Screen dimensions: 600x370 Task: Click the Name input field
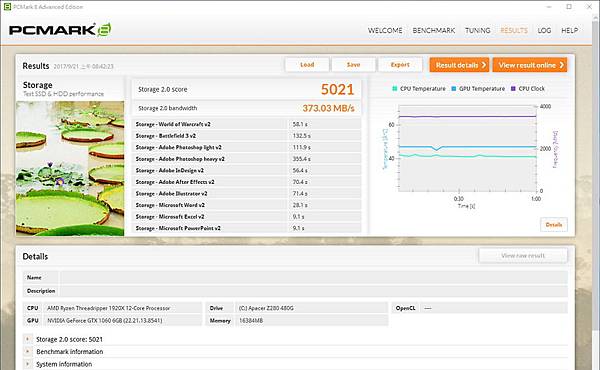[x=313, y=277]
